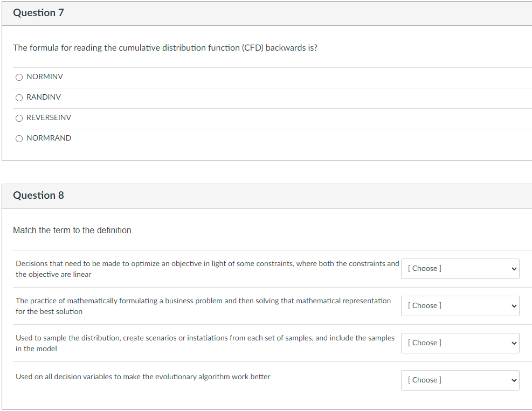This screenshot has width=532, height=411.
Task: Click definition text about the evolutionary algorithm
Action: click(143, 377)
